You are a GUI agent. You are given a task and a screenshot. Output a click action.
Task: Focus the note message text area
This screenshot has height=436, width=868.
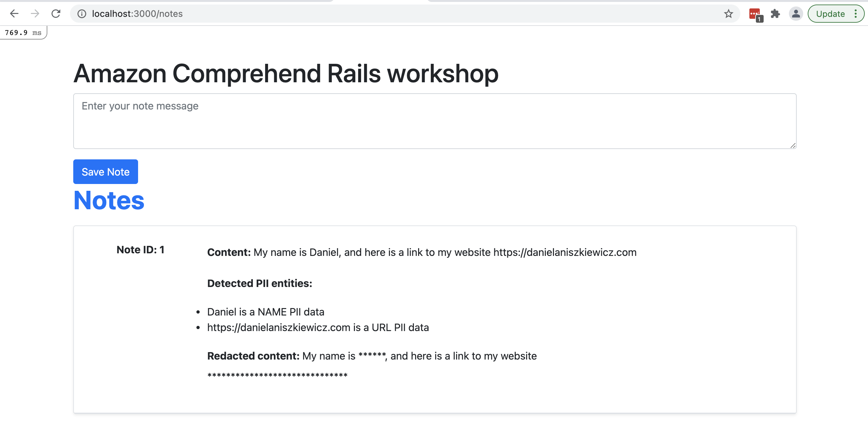435,121
